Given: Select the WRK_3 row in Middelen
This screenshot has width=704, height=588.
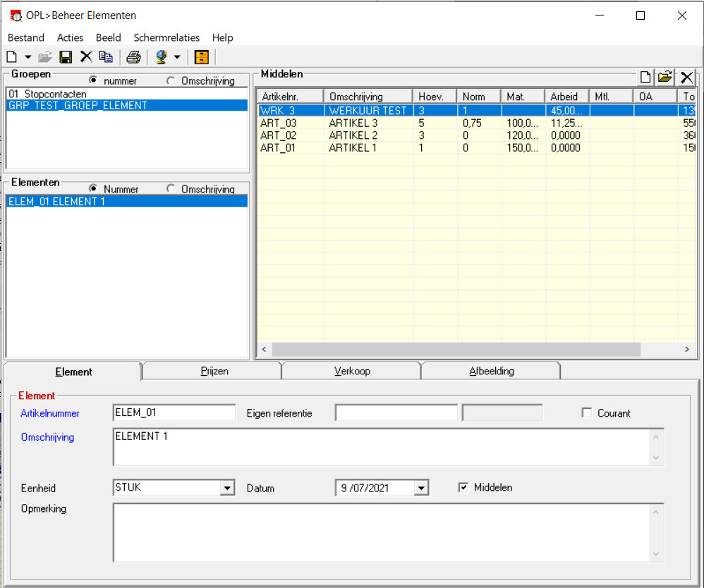Looking at the screenshot, I should (476, 111).
